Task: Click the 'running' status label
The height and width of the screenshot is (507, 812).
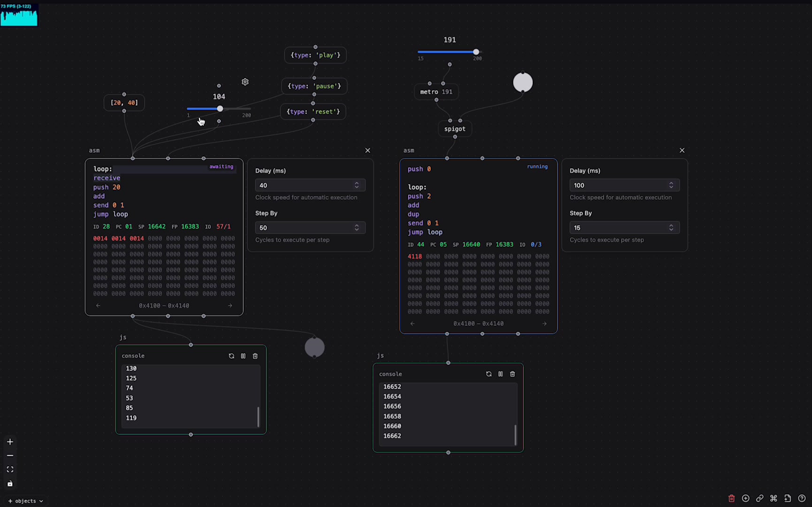Action: tap(537, 167)
